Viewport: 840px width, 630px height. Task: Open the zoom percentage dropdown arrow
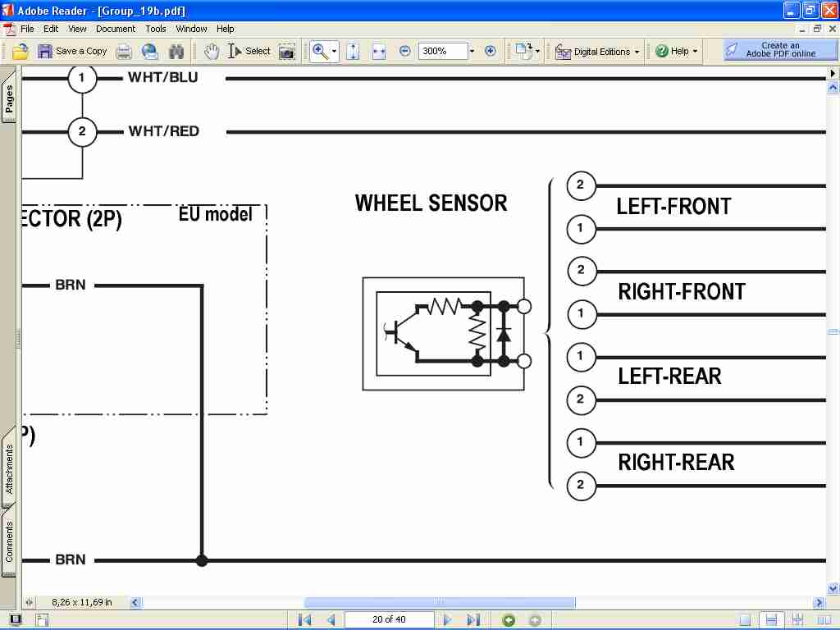472,52
